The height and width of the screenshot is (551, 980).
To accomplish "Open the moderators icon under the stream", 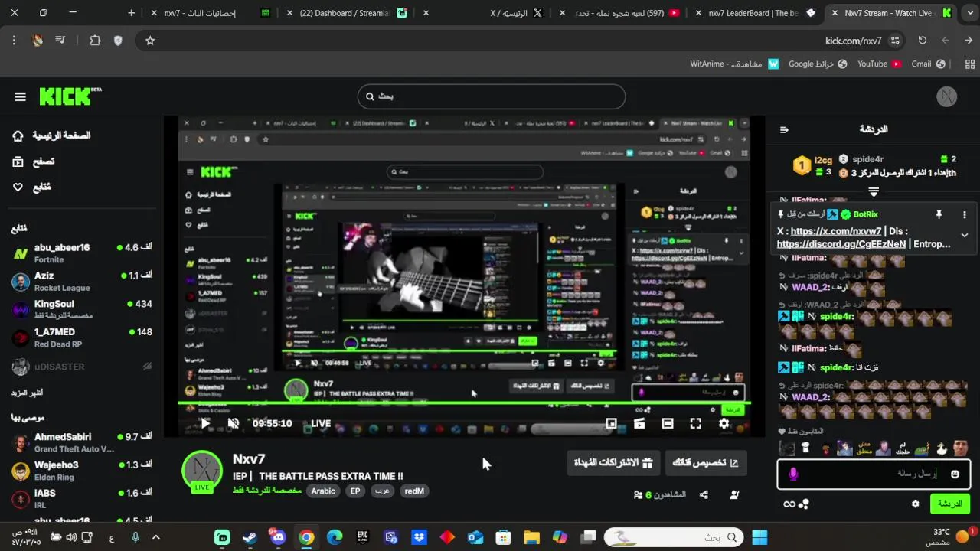I will coord(735,495).
